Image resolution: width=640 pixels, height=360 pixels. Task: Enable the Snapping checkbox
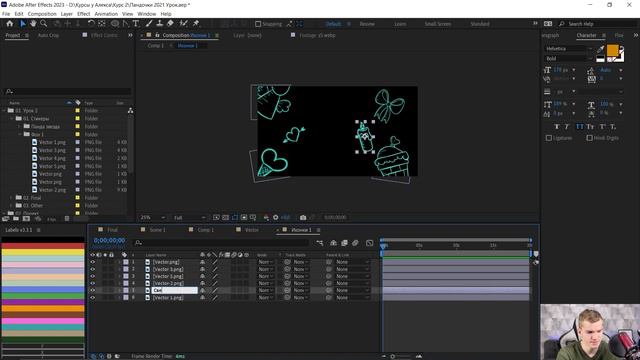pos(258,24)
